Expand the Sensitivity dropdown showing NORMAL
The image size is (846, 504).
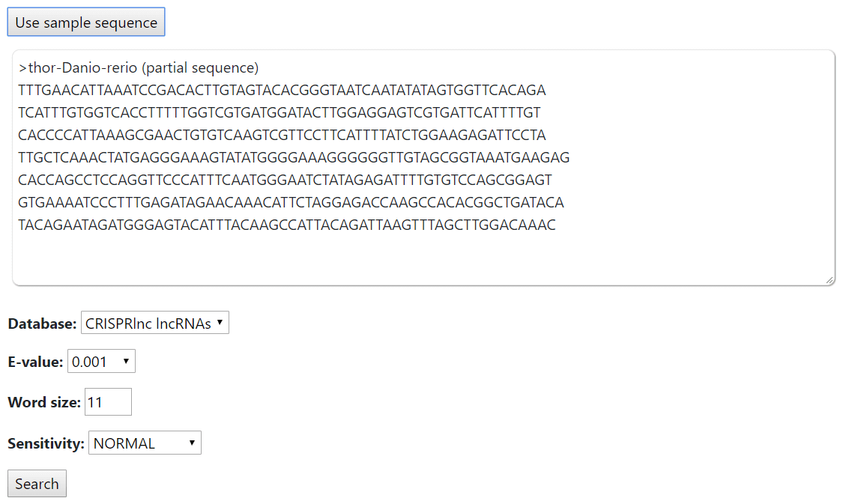point(145,443)
